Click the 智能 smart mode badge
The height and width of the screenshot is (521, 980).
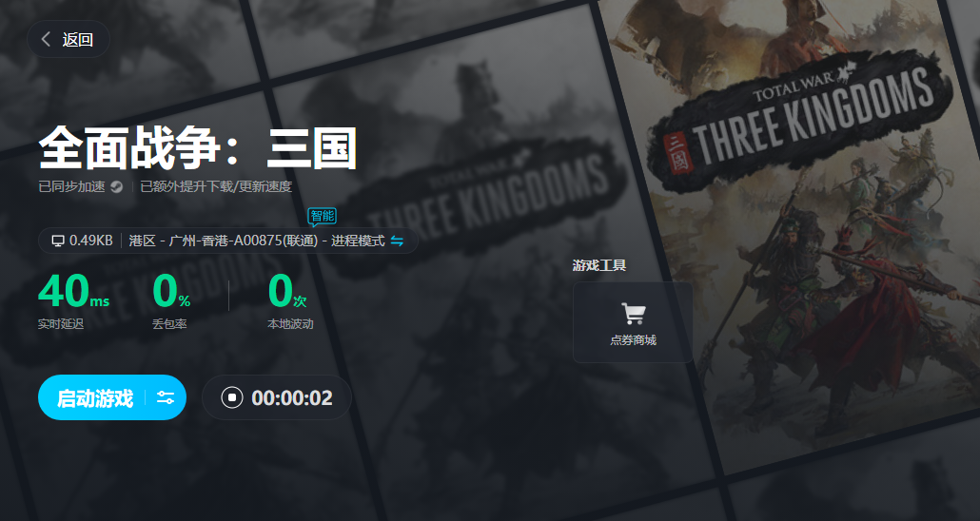(x=323, y=216)
